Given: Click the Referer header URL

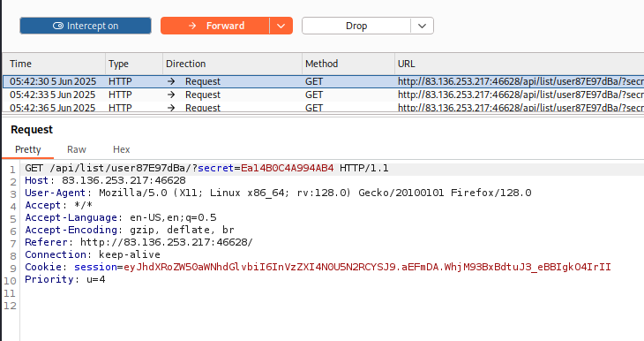Looking at the screenshot, I should (x=167, y=242).
